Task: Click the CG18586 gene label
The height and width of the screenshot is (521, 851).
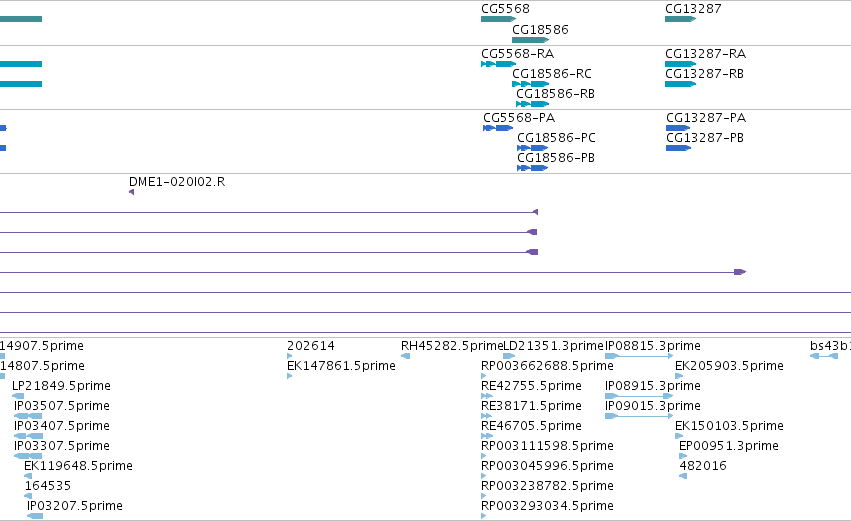Action: (540, 29)
